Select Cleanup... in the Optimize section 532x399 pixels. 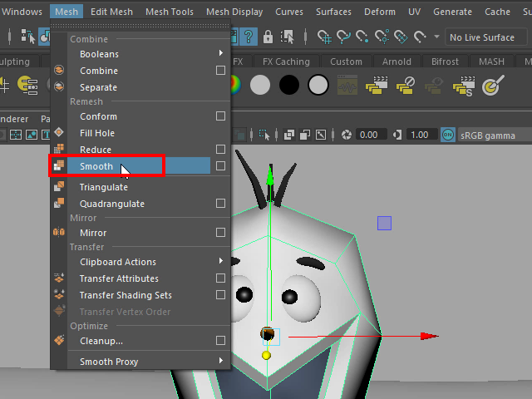(101, 341)
